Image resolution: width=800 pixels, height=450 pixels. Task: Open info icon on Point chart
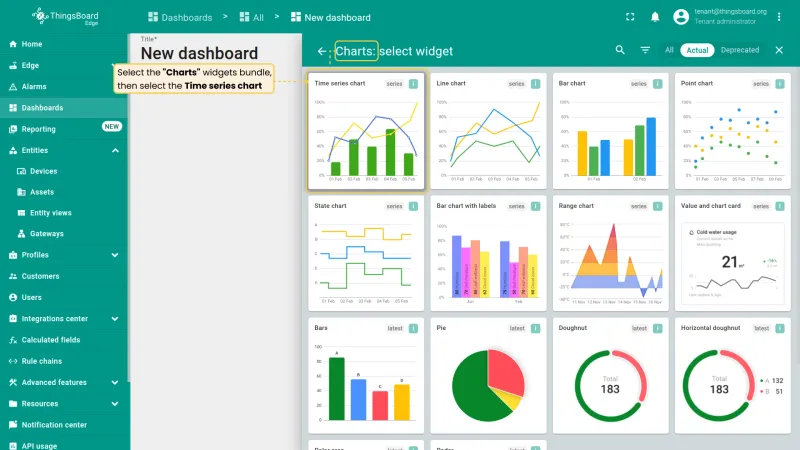click(780, 84)
